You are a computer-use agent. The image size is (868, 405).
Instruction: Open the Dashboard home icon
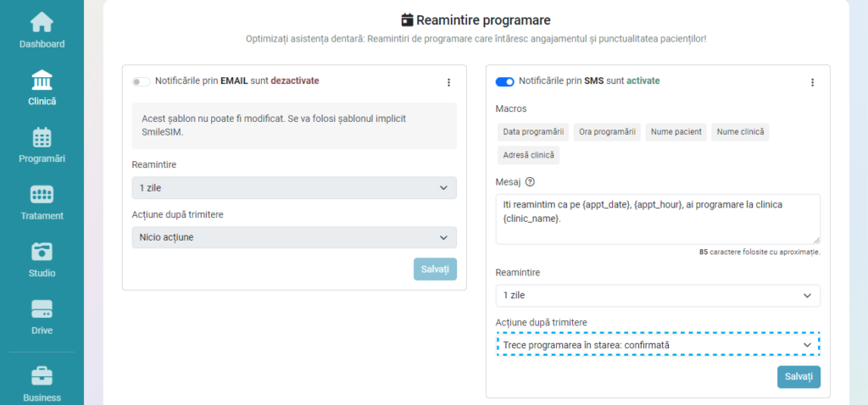coord(42,23)
